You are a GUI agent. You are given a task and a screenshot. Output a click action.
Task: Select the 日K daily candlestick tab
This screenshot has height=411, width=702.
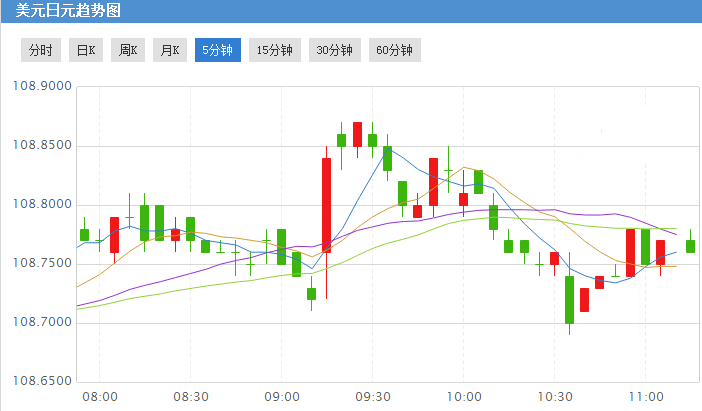(86, 50)
